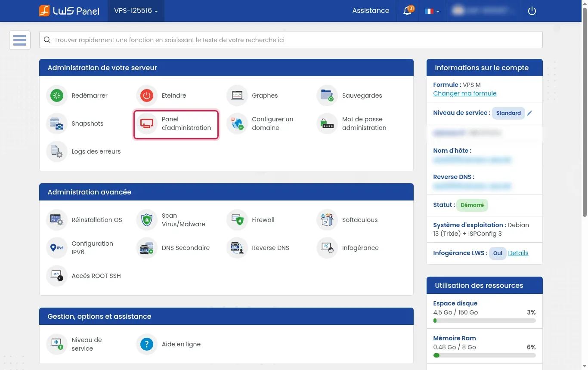Open the Snapshots camera icon
Image resolution: width=588 pixels, height=370 pixels.
point(57,123)
